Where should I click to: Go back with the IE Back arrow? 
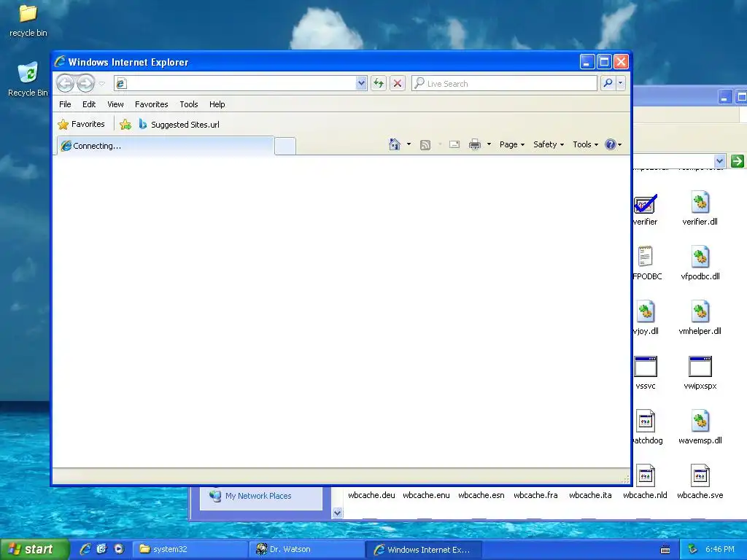65,83
